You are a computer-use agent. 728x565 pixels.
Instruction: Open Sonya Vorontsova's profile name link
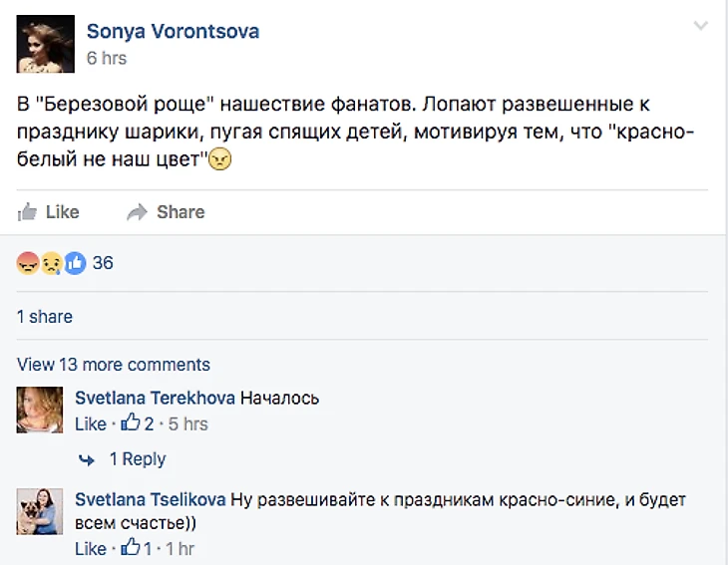click(173, 31)
